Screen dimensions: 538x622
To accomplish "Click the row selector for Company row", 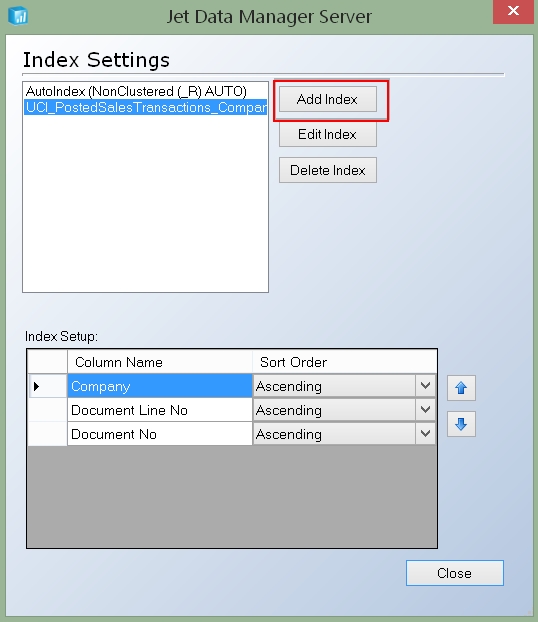I will 47,386.
